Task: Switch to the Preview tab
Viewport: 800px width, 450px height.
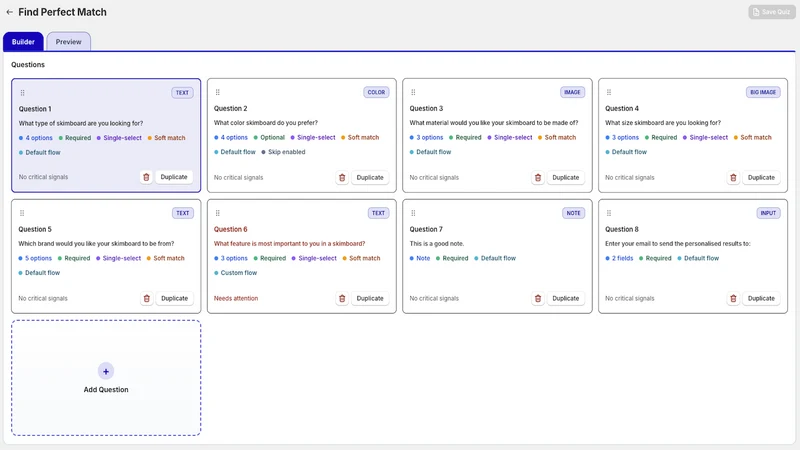Action: click(68, 42)
